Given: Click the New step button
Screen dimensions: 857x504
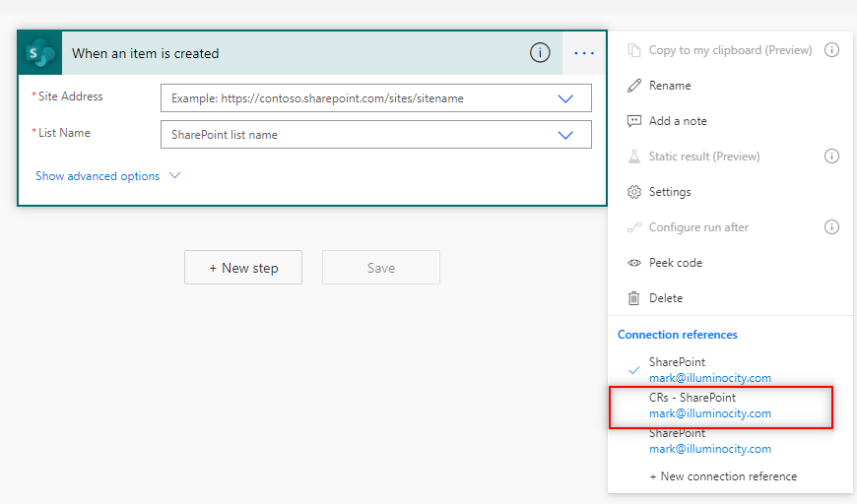Looking at the screenshot, I should click(243, 268).
